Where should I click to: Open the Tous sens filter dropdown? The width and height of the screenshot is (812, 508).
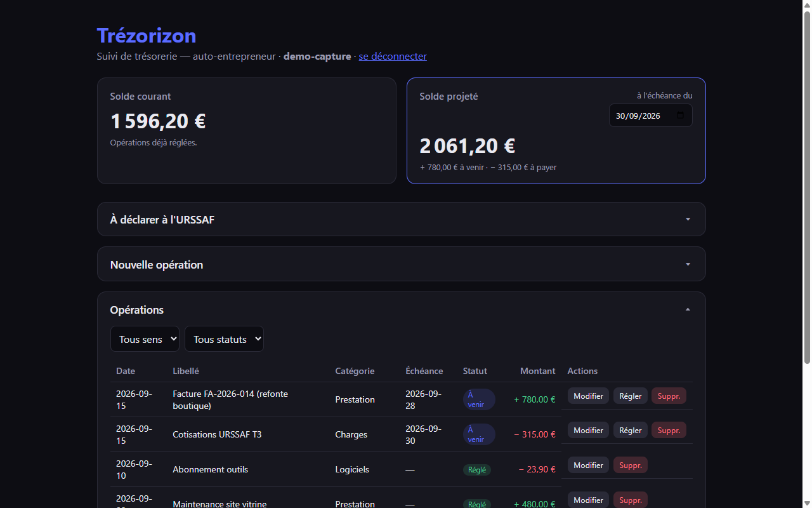[145, 339]
